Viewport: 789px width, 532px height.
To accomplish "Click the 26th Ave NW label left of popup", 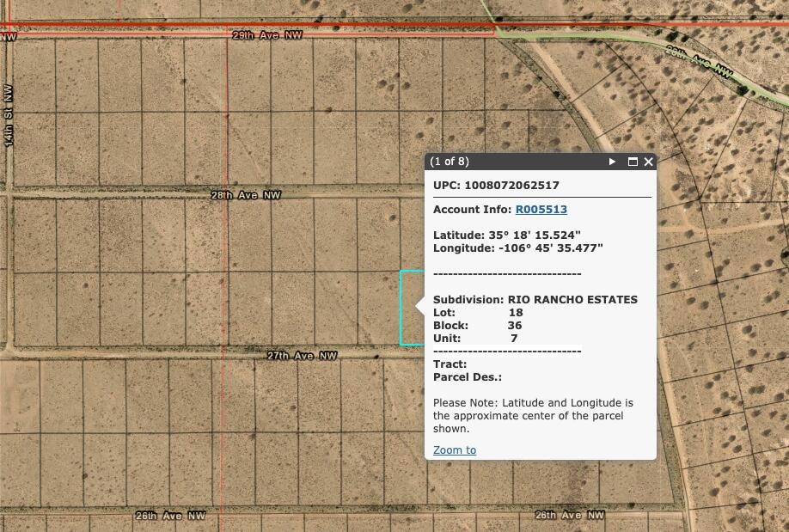I will pyautogui.click(x=170, y=516).
